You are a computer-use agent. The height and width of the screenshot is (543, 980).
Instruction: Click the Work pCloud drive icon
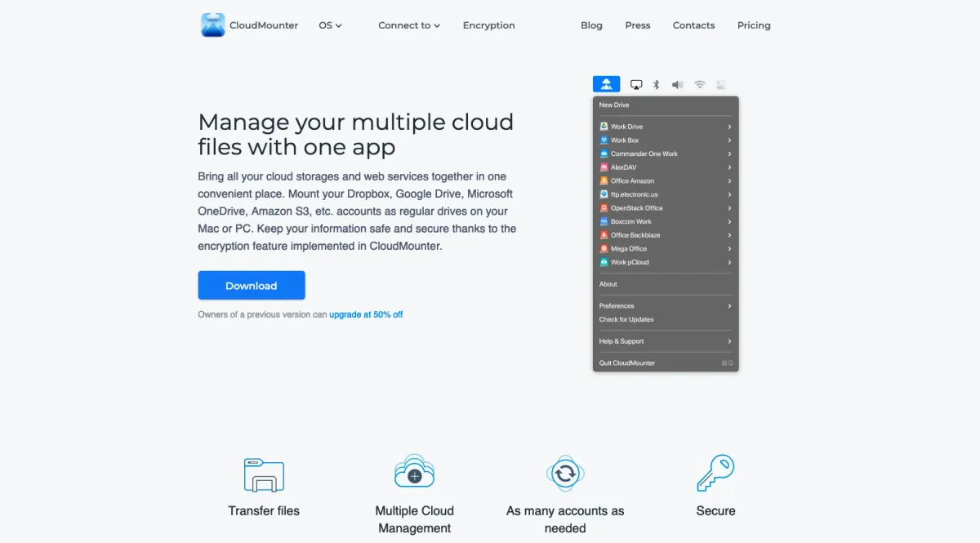(x=604, y=262)
